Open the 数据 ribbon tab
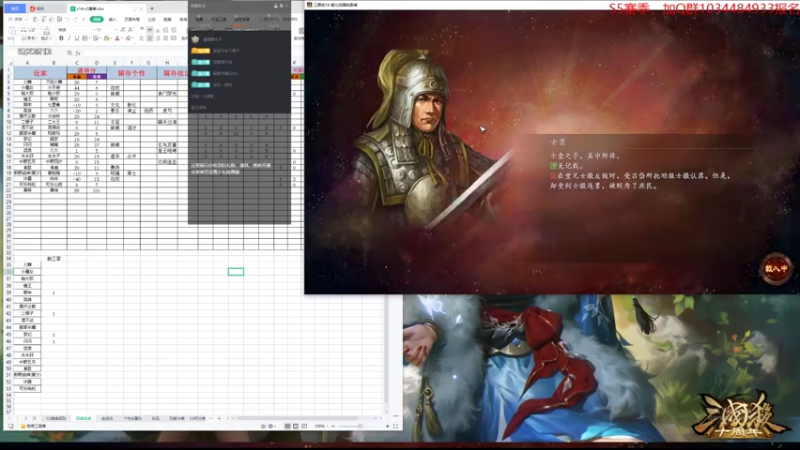This screenshot has width=800, height=450. click(x=167, y=19)
